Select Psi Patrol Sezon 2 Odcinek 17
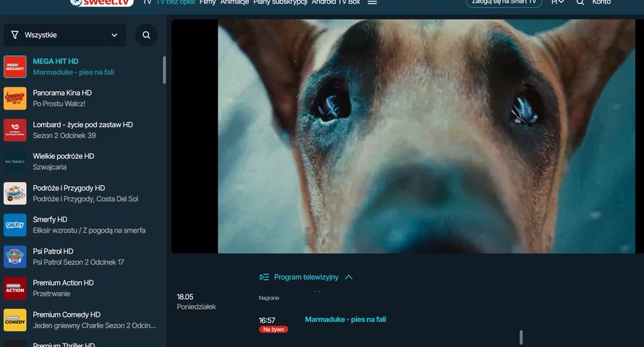644x347 pixels. [x=78, y=262]
